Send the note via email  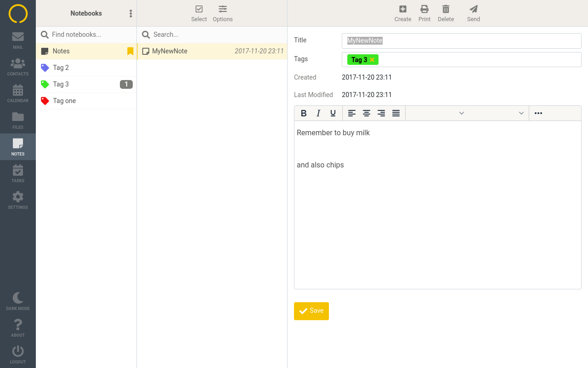pos(473,13)
